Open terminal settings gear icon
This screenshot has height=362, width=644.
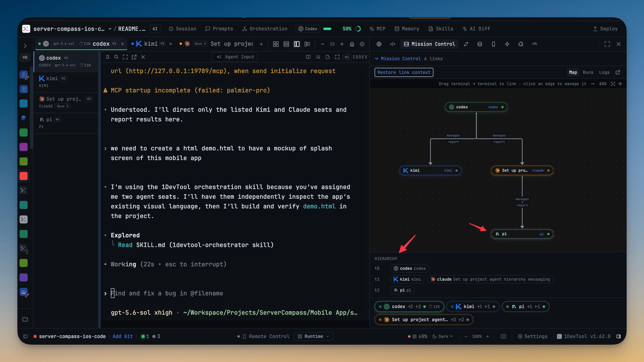coord(362,44)
